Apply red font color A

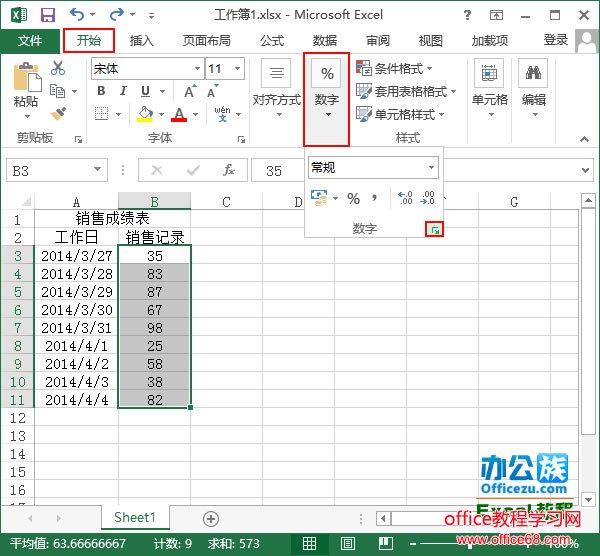[179, 114]
